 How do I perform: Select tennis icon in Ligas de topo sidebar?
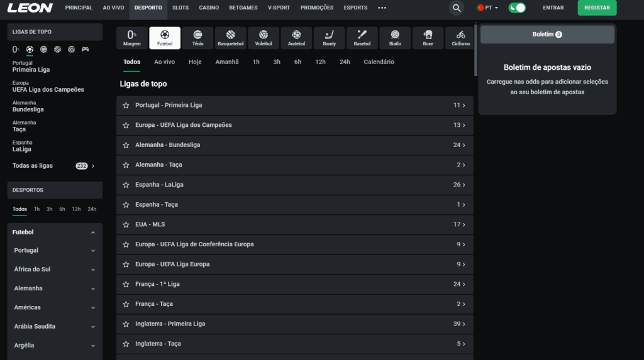pyautogui.click(x=43, y=49)
